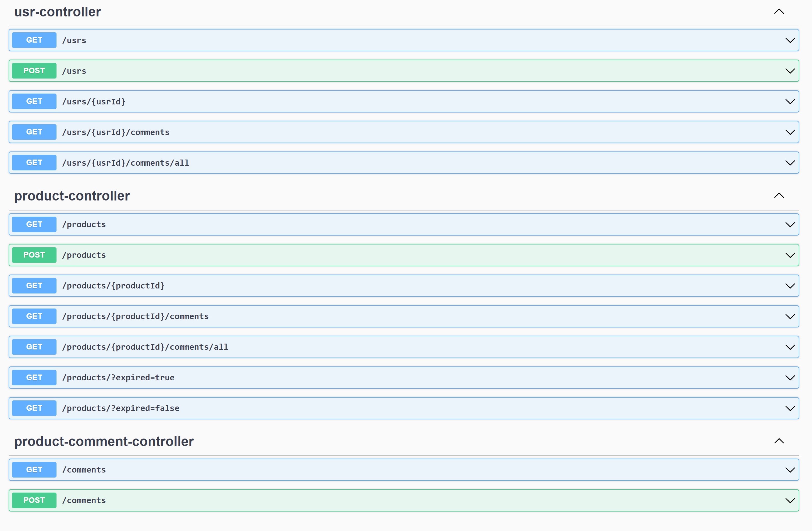Click GET badge for /products

34,224
